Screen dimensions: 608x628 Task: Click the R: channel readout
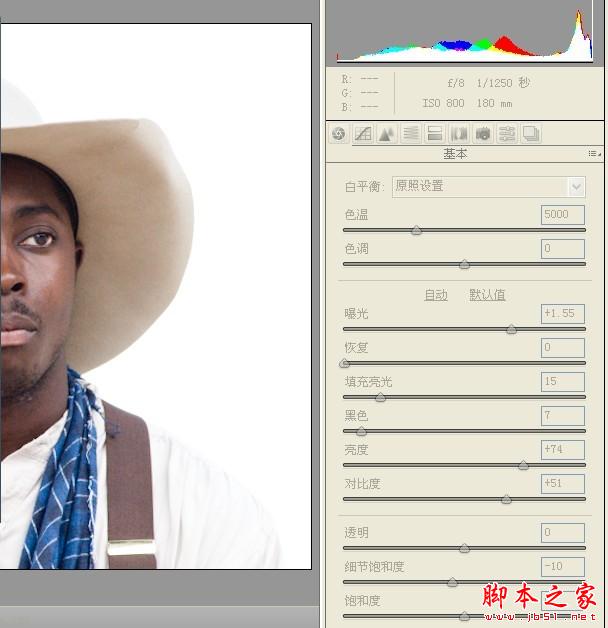pos(359,79)
